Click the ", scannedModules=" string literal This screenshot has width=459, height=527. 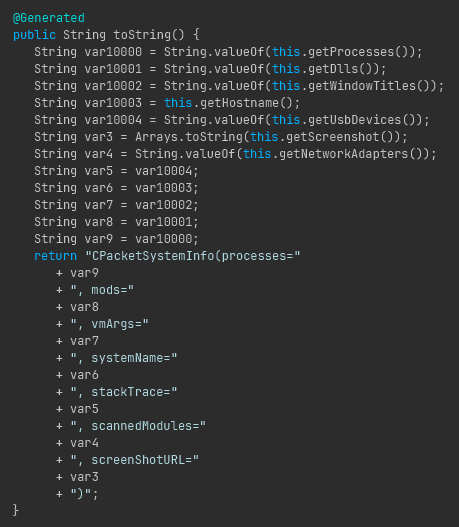pyautogui.click(x=138, y=426)
